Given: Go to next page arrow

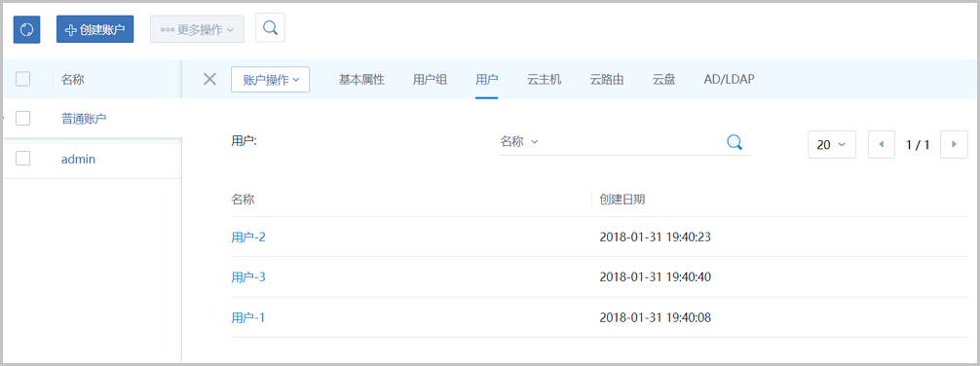Looking at the screenshot, I should [955, 144].
